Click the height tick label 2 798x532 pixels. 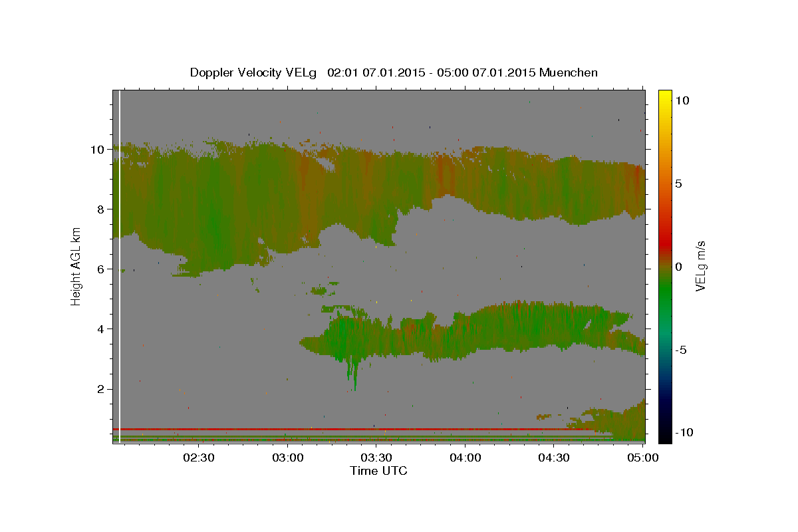(x=102, y=389)
